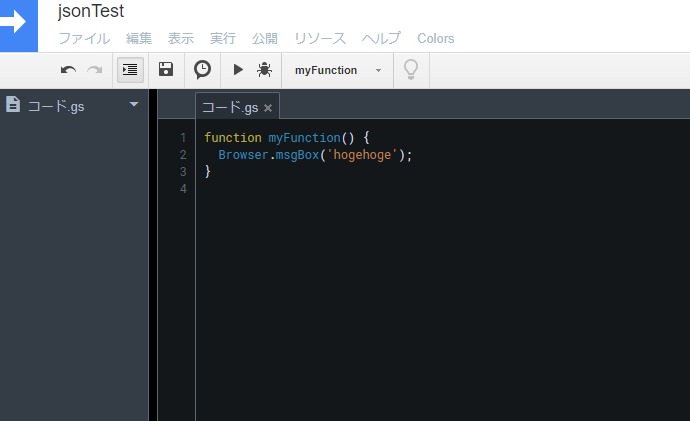Open the 編集 menu
Image resolution: width=690 pixels, height=421 pixels.
coord(139,38)
